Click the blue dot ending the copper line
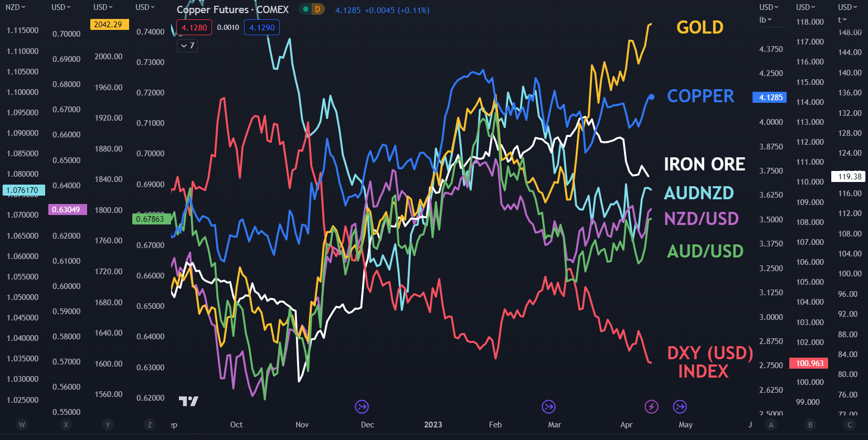868x440 pixels. tap(651, 97)
